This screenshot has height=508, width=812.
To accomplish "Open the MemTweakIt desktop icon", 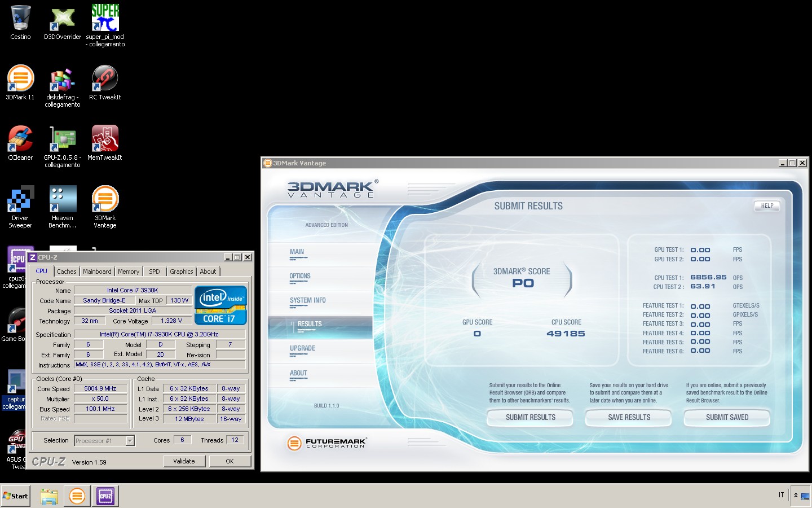I will pos(105,138).
